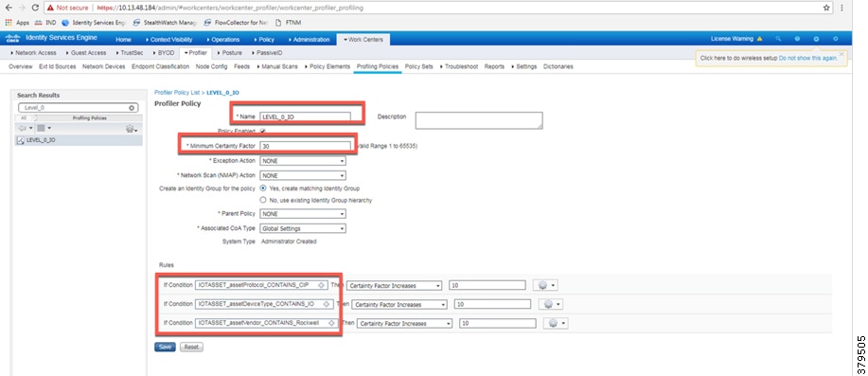Open the header search magnifier icon

[778, 39]
